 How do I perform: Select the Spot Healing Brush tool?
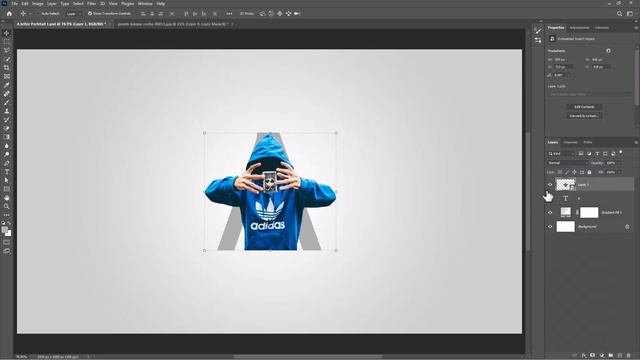point(7,94)
